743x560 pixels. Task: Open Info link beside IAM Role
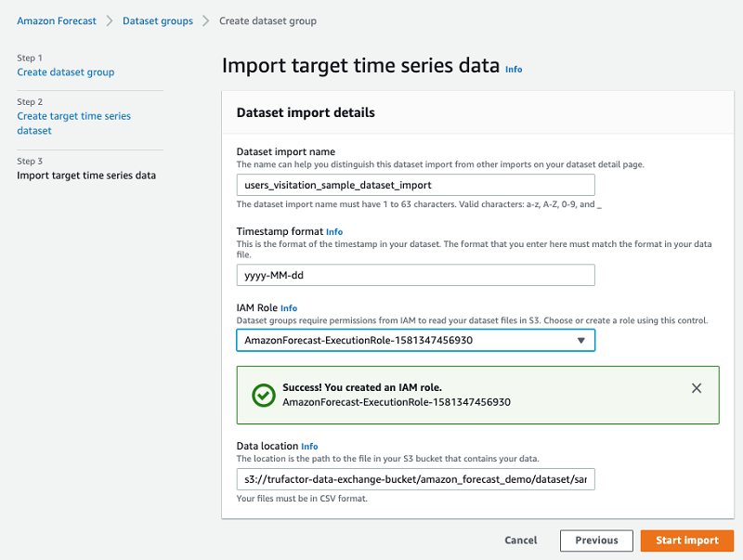[x=289, y=308]
